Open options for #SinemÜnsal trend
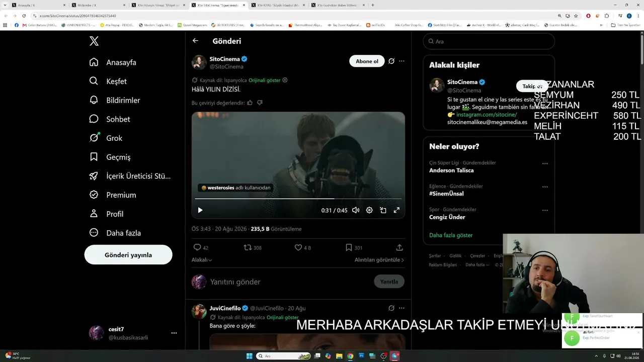The width and height of the screenshot is (644, 362). pyautogui.click(x=545, y=187)
